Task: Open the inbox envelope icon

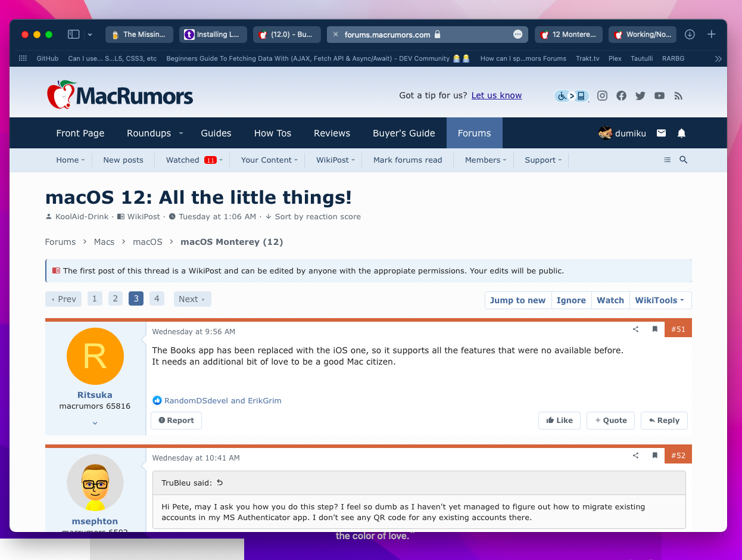Action: [661, 133]
